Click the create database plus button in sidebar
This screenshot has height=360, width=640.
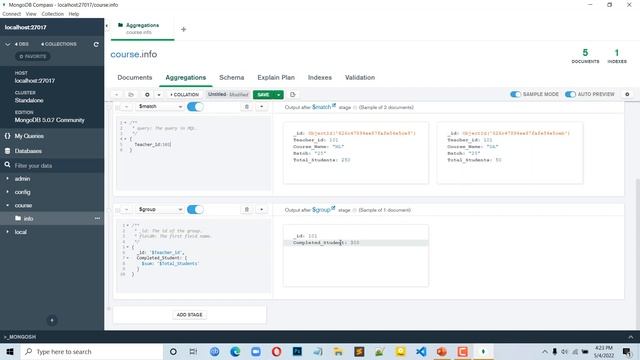[x=52, y=320]
